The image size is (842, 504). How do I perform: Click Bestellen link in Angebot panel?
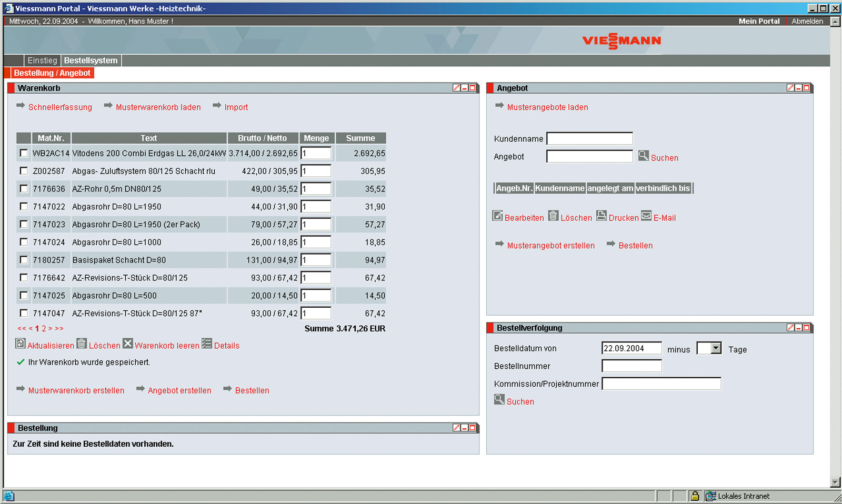pos(635,246)
